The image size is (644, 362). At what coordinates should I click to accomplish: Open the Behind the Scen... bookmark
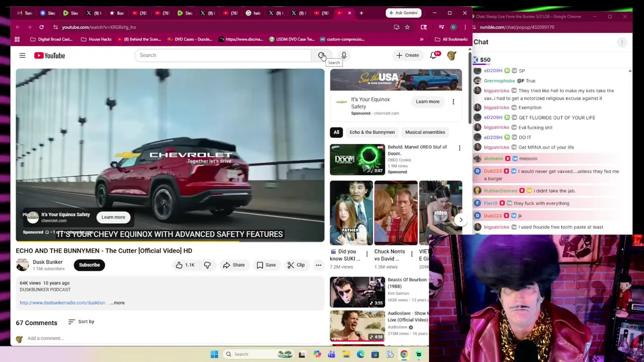pyautogui.click(x=139, y=39)
